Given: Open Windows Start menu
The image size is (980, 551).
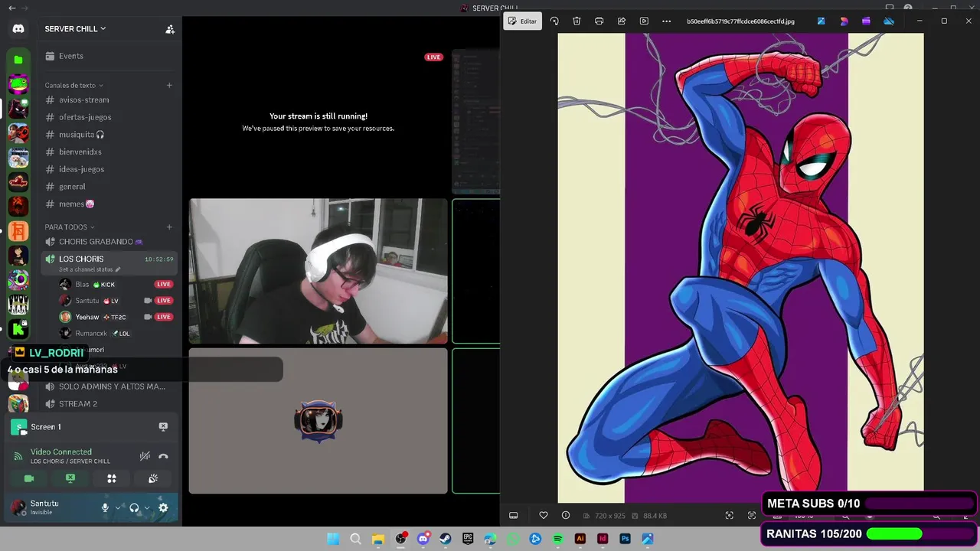Looking at the screenshot, I should tap(333, 539).
